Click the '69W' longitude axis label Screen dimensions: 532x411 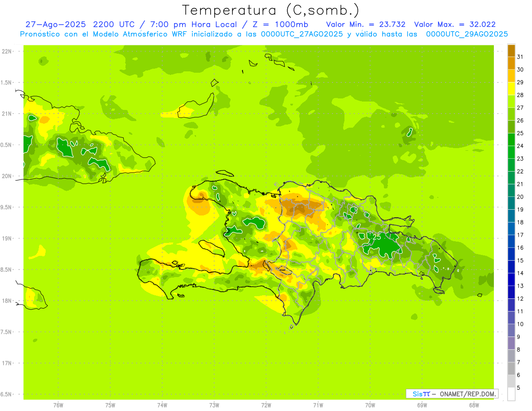[422, 405]
